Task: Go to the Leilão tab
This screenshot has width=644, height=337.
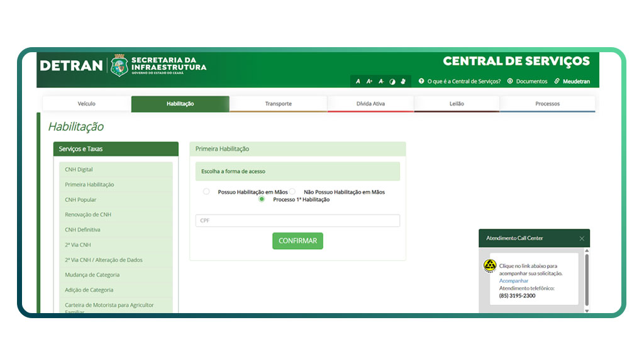Action: click(x=457, y=104)
